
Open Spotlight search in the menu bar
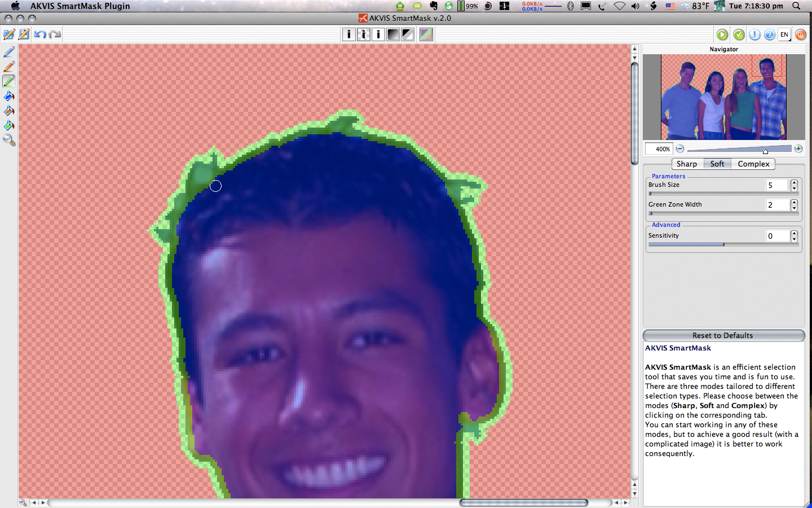pos(796,6)
